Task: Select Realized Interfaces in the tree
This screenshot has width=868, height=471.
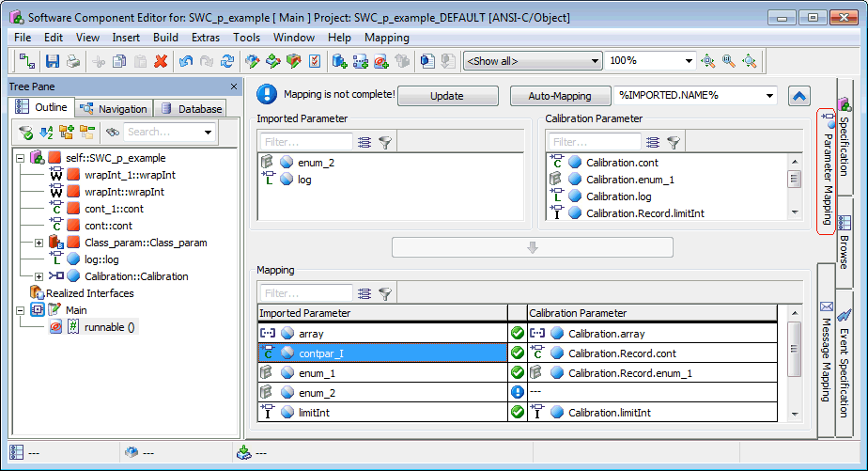Action: click(x=89, y=293)
